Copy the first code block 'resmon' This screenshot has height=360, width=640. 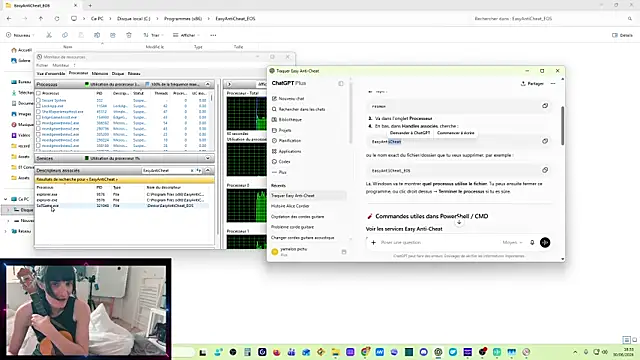coord(545,106)
